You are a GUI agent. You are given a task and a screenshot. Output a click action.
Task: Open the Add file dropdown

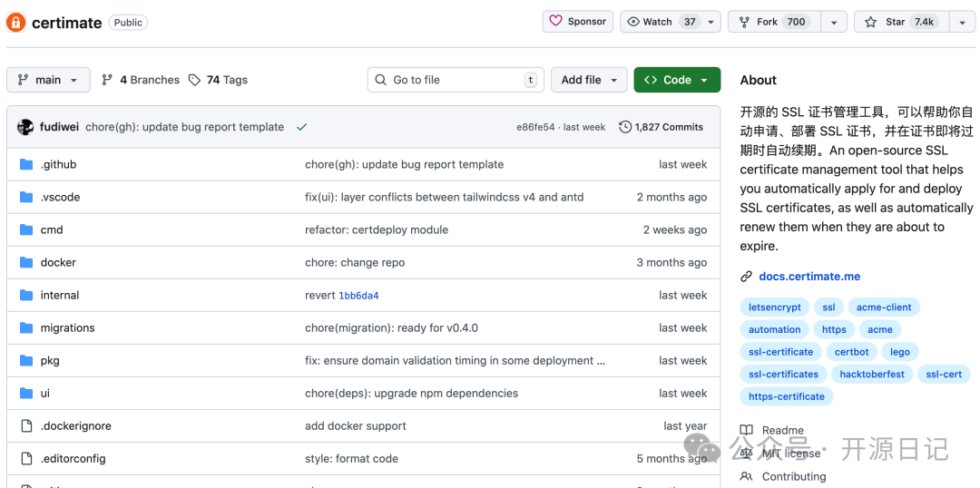click(x=589, y=80)
